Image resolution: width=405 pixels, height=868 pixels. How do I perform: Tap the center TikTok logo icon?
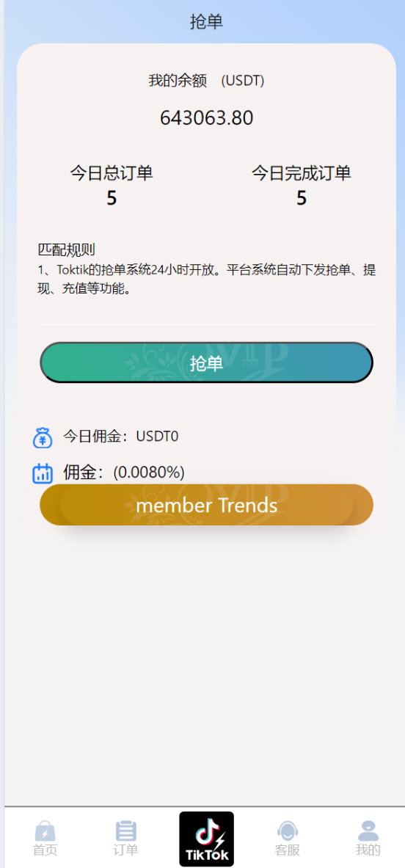(206, 839)
